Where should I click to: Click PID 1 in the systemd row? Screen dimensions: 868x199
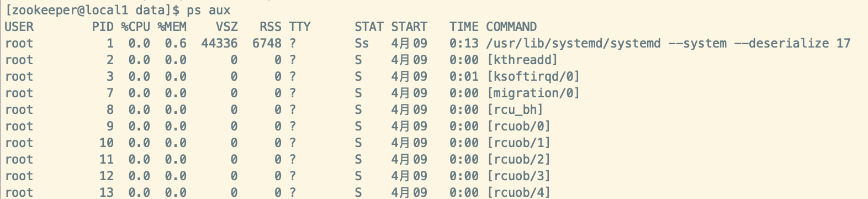110,43
